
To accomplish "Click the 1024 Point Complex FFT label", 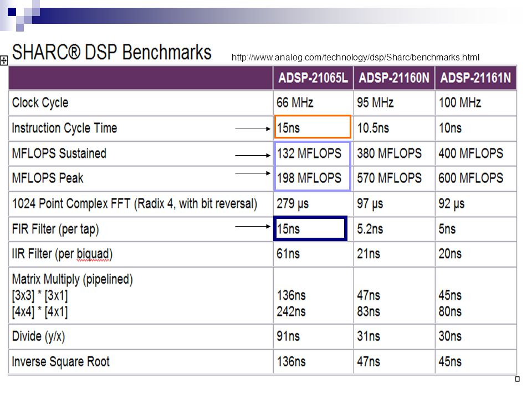I will point(135,204).
